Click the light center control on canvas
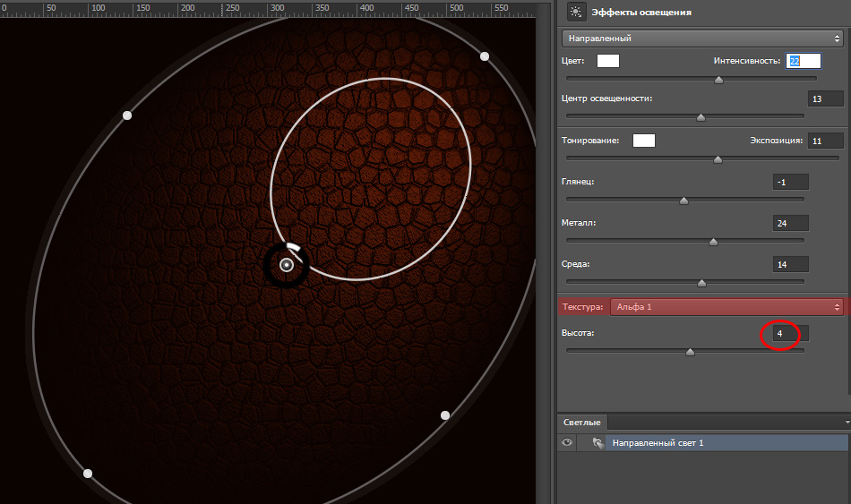 (287, 265)
